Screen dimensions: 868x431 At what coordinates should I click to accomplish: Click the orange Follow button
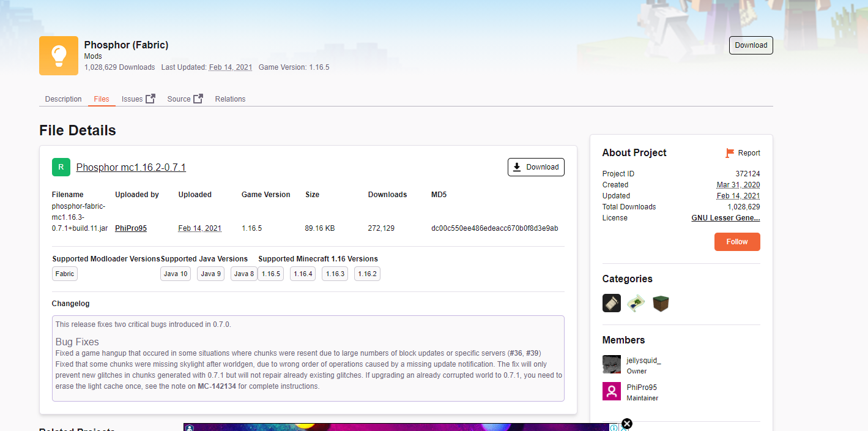pyautogui.click(x=737, y=242)
